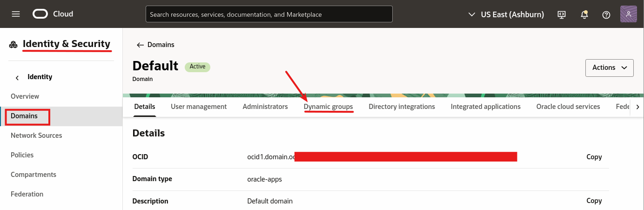Viewport: 644px width, 210px height.
Task: Expand the Actions dropdown button
Action: coord(610,68)
